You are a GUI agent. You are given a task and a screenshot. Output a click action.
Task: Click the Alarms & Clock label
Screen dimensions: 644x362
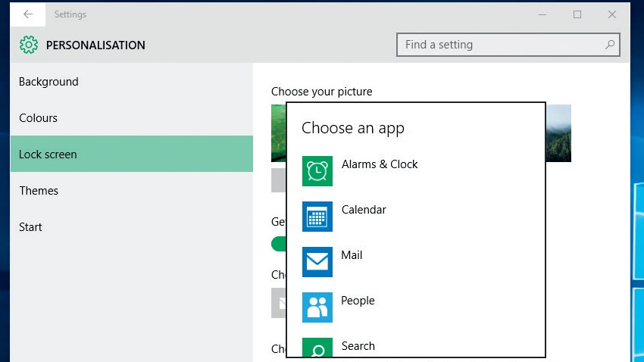(380, 164)
